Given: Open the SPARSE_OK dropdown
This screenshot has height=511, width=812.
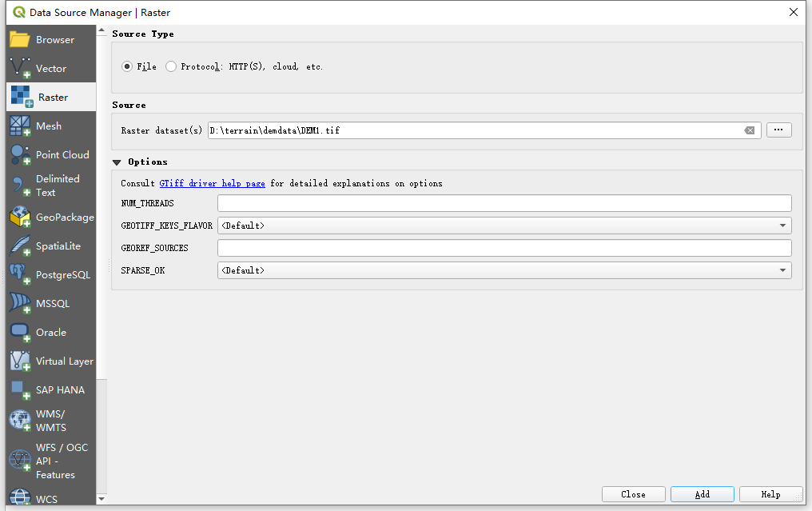Looking at the screenshot, I should (504, 270).
